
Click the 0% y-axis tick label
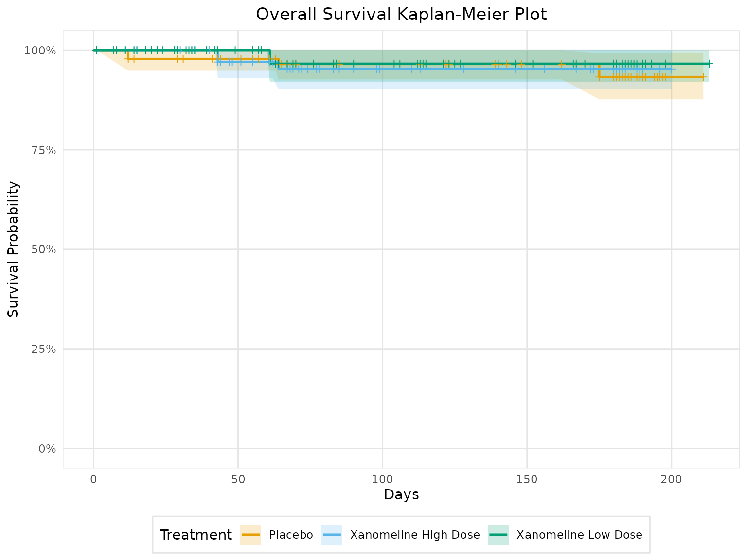48,449
